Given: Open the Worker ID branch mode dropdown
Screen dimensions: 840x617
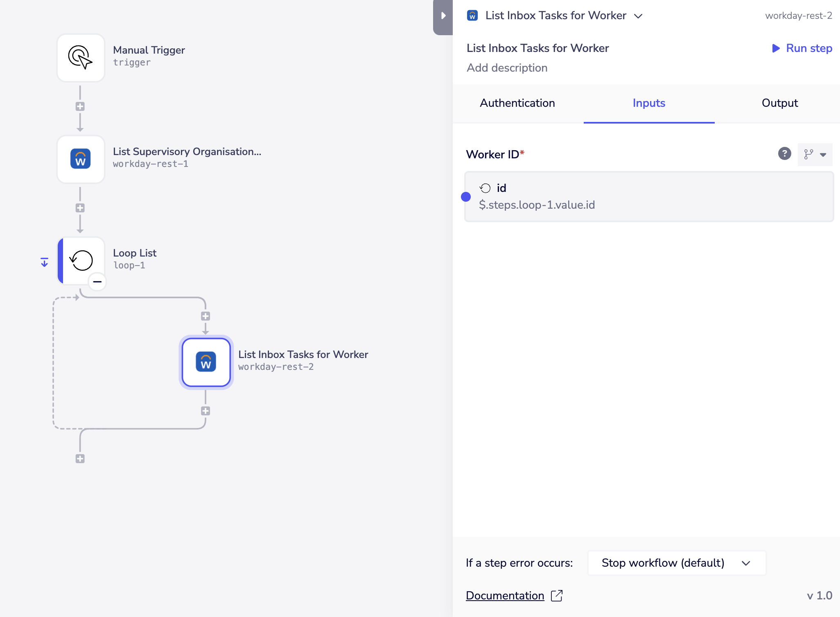Looking at the screenshot, I should [815, 154].
